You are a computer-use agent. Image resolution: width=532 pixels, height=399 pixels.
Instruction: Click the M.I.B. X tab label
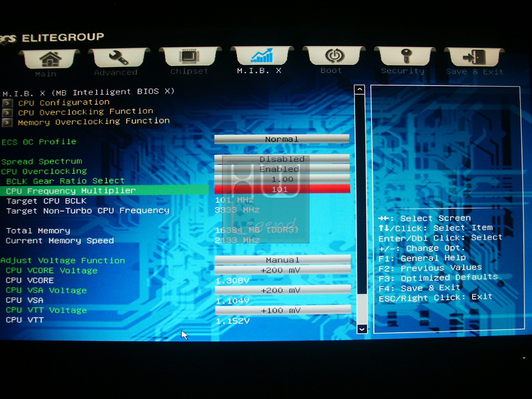click(x=259, y=71)
